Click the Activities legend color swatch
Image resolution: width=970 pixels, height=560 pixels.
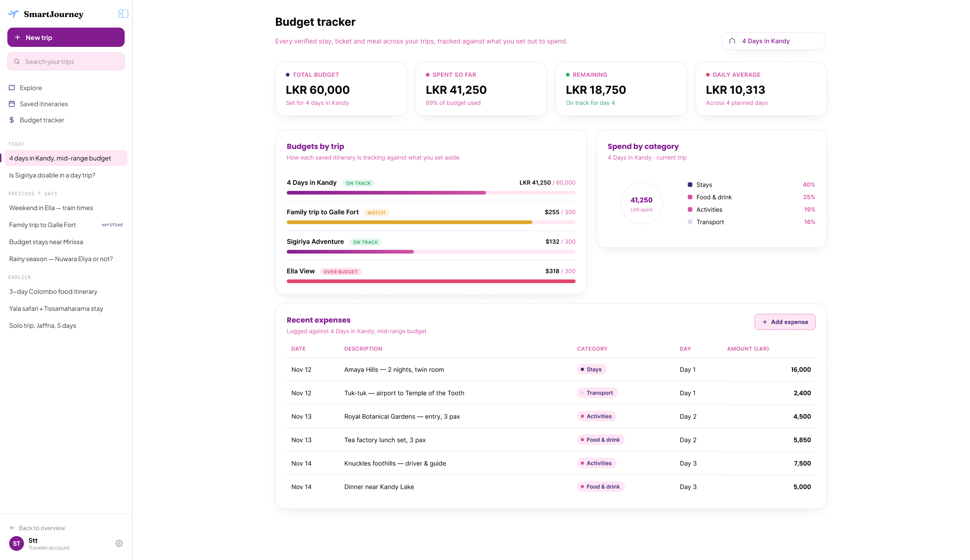690,210
